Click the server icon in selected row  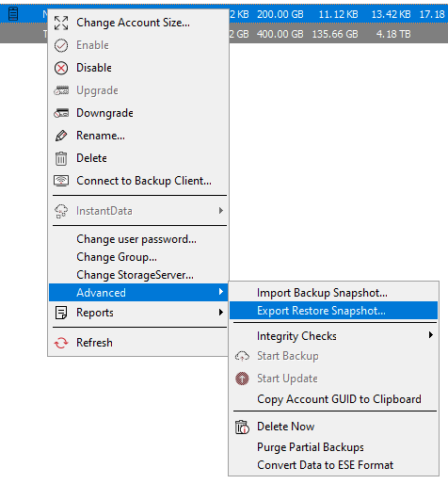(13, 14)
